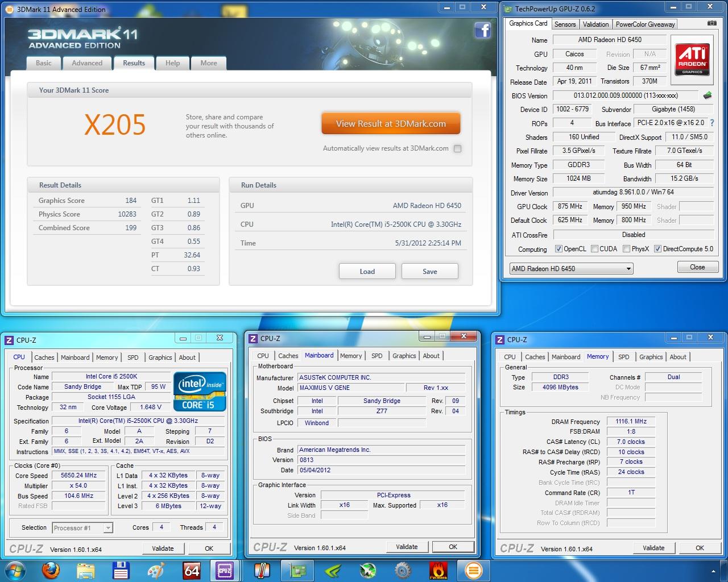728x582 pixels.
Task: Click the orange 3DMark 11 taskbar icon
Action: click(x=473, y=570)
